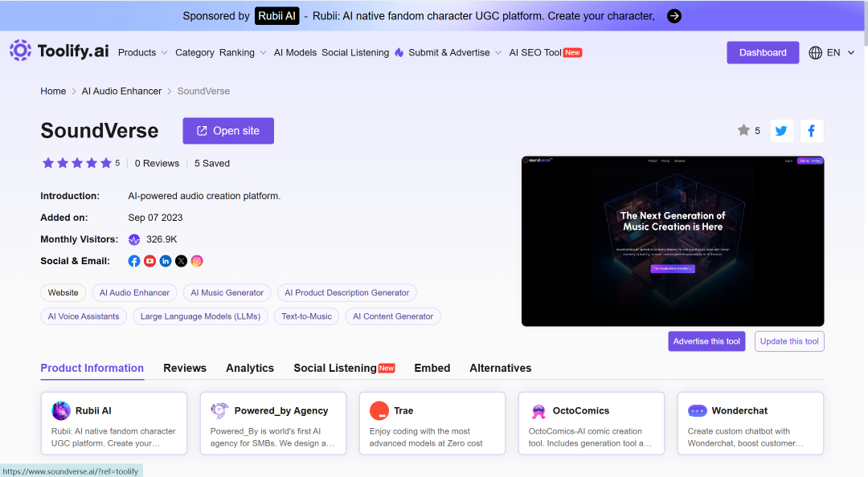Viewport: 868px width, 477px height.
Task: Open SoundVerse Facebook social link
Action: [134, 261]
